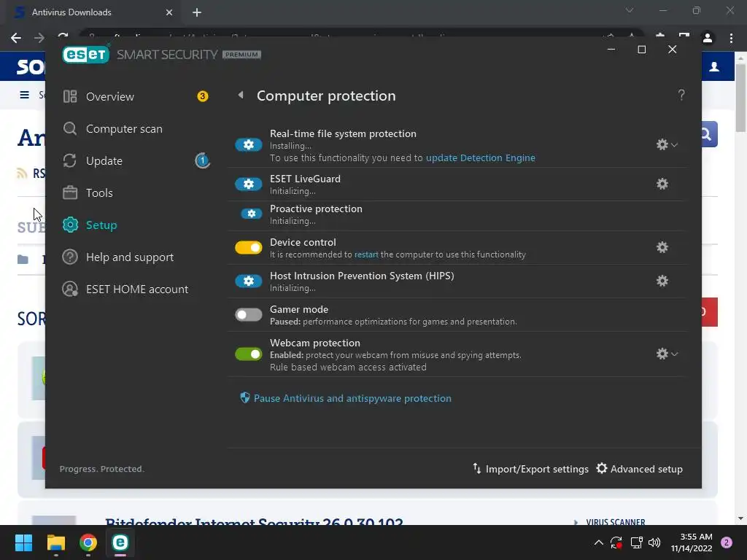Screen dimensions: 747x560
Task: Toggle Real-time file system protection switch
Action: coord(248,145)
